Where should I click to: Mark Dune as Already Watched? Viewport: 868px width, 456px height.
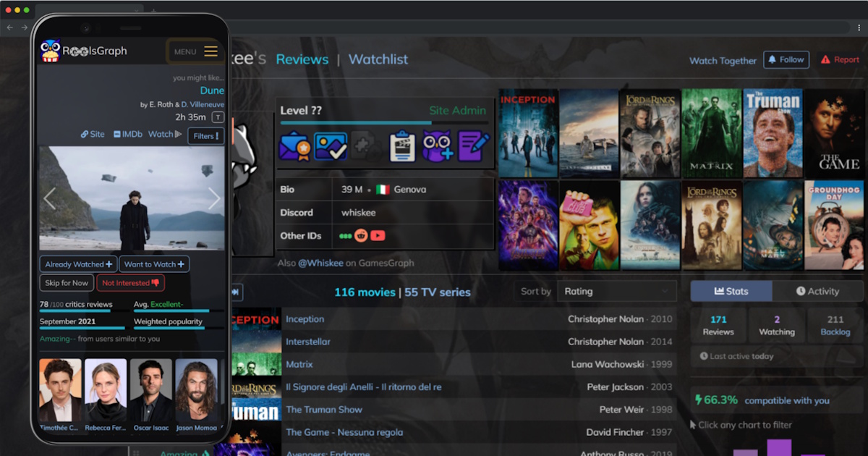pyautogui.click(x=79, y=264)
